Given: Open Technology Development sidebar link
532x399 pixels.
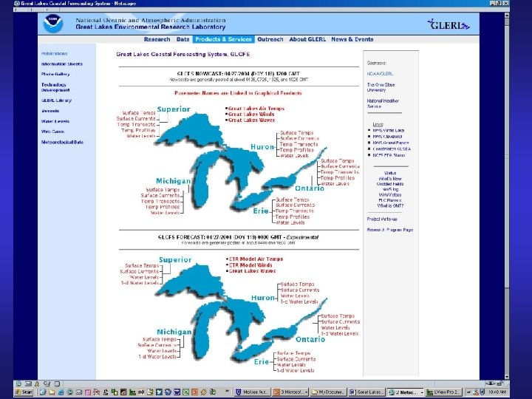Looking at the screenshot, I should click(55, 87).
